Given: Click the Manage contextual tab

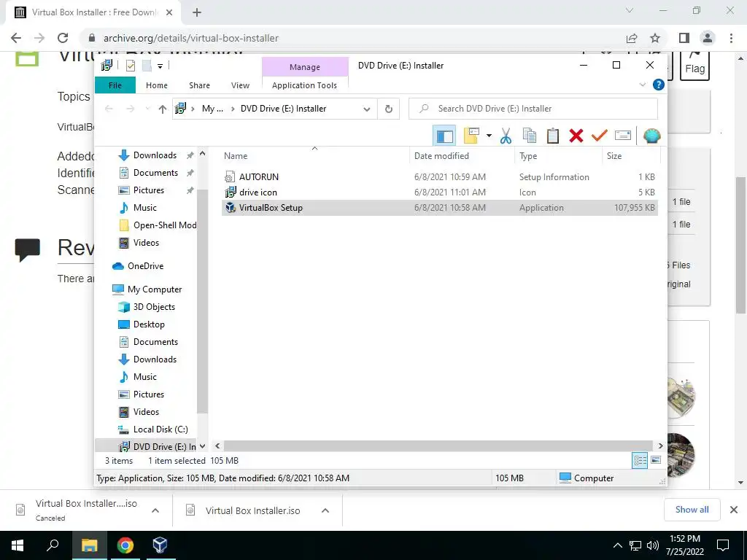Looking at the screenshot, I should click(x=305, y=67).
